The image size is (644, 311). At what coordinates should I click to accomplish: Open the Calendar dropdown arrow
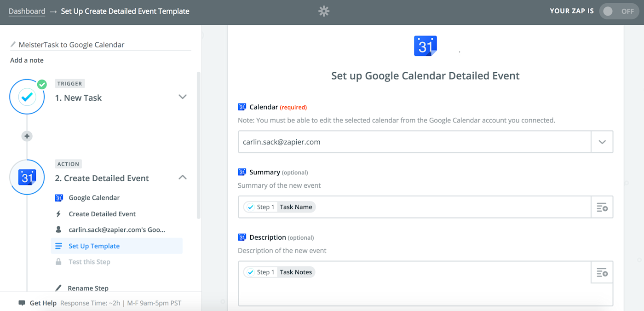click(602, 142)
